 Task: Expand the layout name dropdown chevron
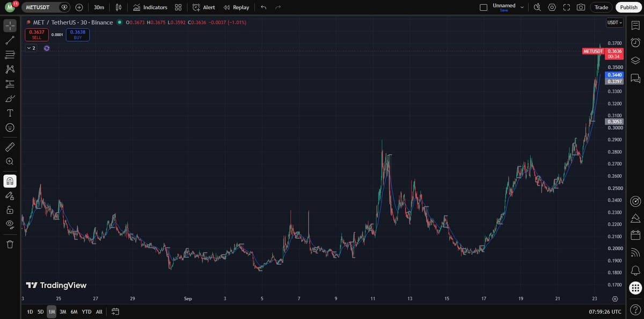point(522,8)
